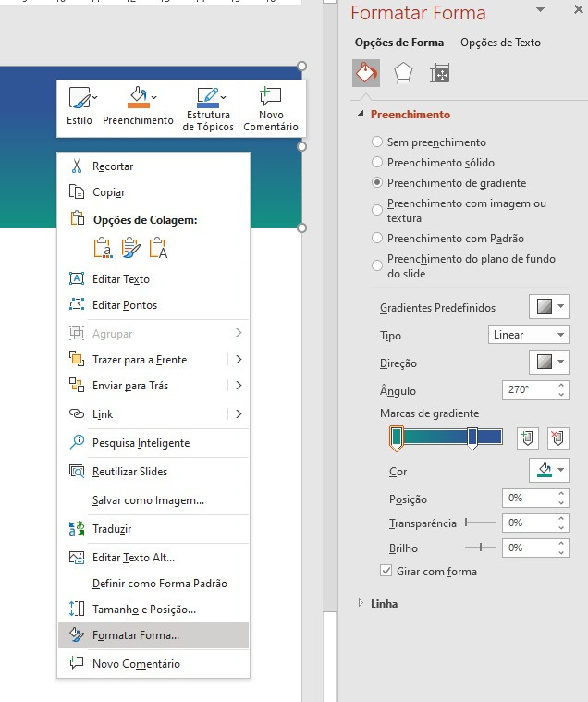Expand the Linha section

[361, 603]
